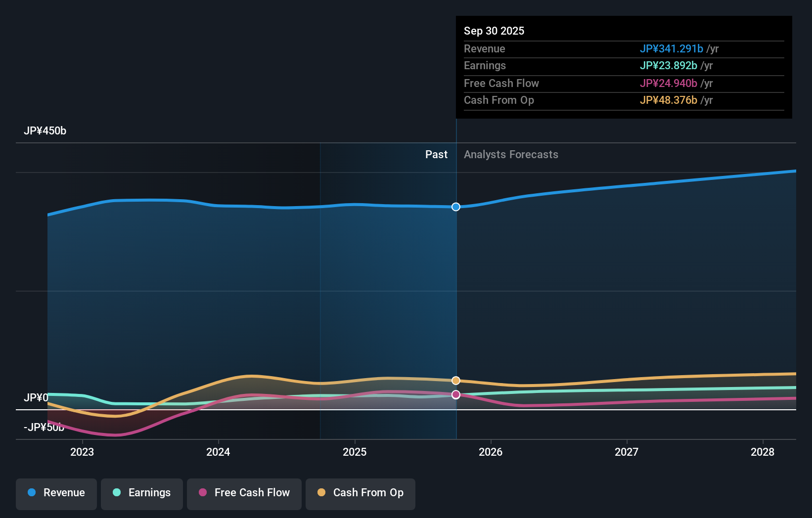This screenshot has width=812, height=518.
Task: Click the yellow Cash From Op legend dot
Action: point(321,493)
